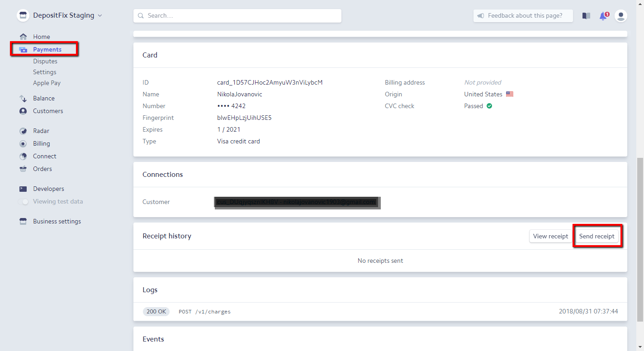The width and height of the screenshot is (644, 351).
Task: Toggle the Viewing test data switch
Action: coord(23,201)
